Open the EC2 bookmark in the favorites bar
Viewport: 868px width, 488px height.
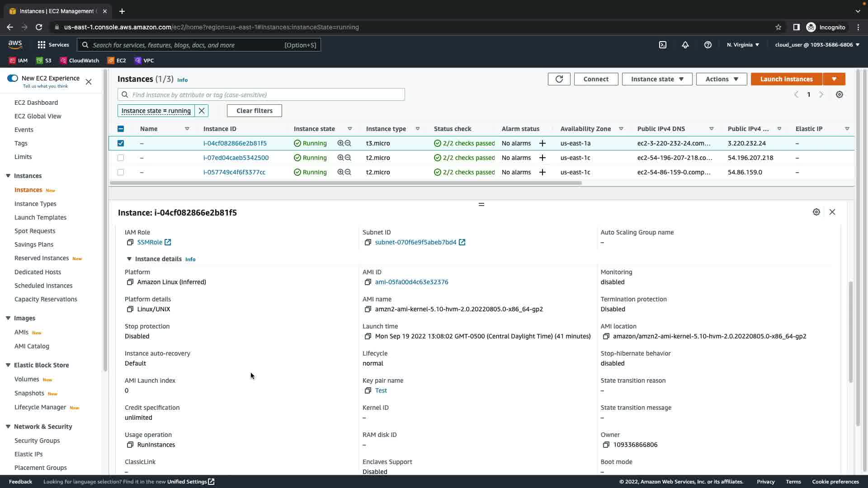(x=117, y=60)
